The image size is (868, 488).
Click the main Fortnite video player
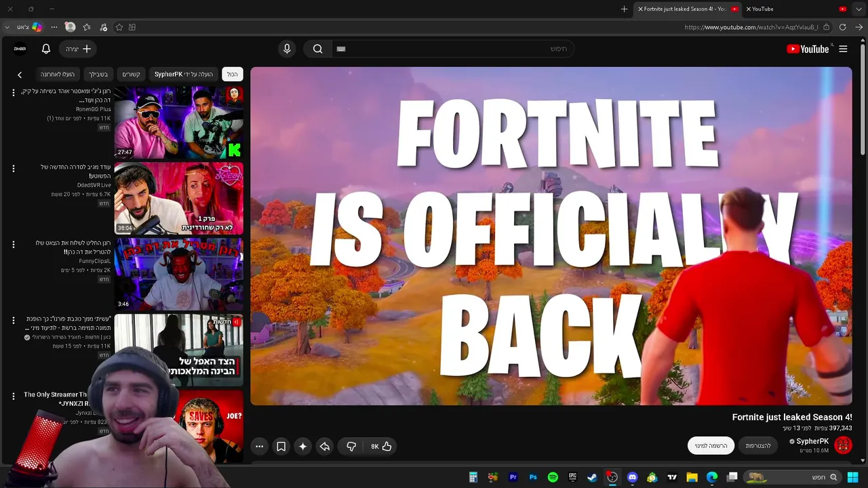pos(551,236)
